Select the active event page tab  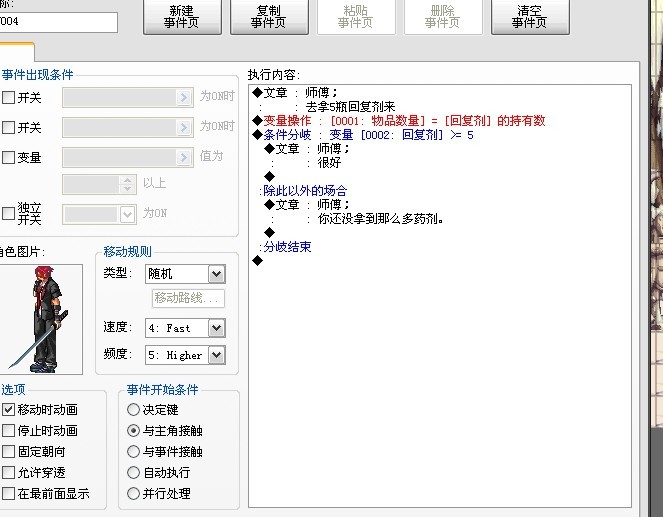pyautogui.click(x=17, y=52)
